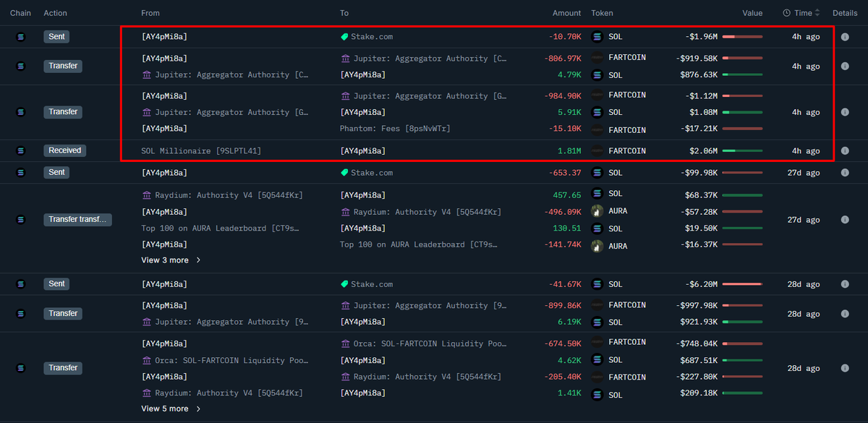Open details info icon for -41.67K SOL row
Viewport: 868px width, 423px height.
pyautogui.click(x=845, y=284)
